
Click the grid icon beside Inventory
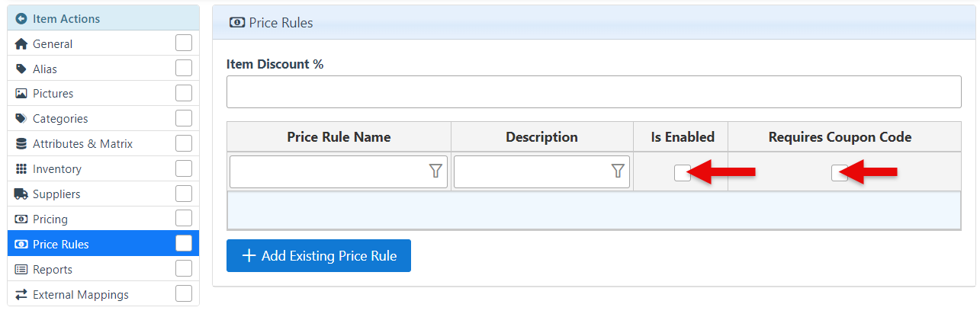(21, 169)
